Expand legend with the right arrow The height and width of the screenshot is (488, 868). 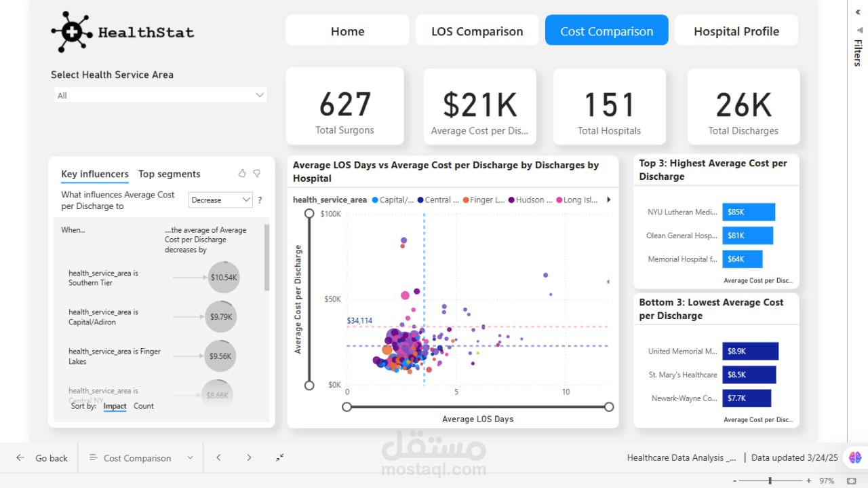608,200
